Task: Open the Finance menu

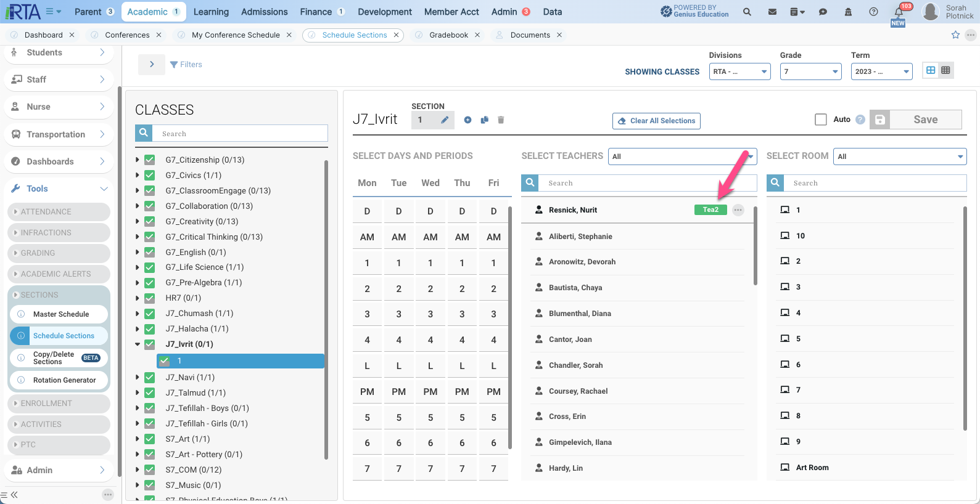Action: point(316,12)
